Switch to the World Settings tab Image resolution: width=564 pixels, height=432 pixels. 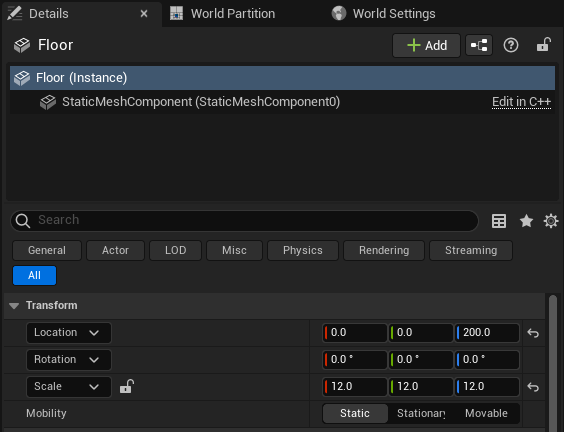[383, 14]
